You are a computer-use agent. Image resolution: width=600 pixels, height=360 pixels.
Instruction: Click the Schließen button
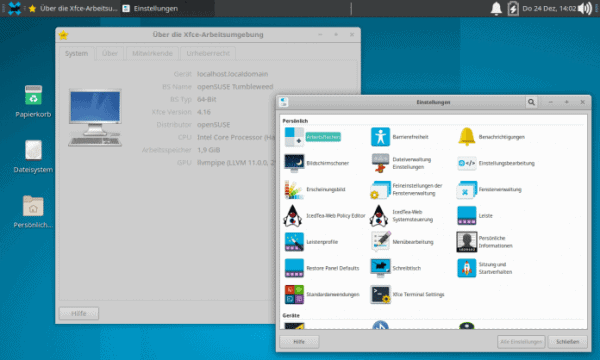[567, 342]
